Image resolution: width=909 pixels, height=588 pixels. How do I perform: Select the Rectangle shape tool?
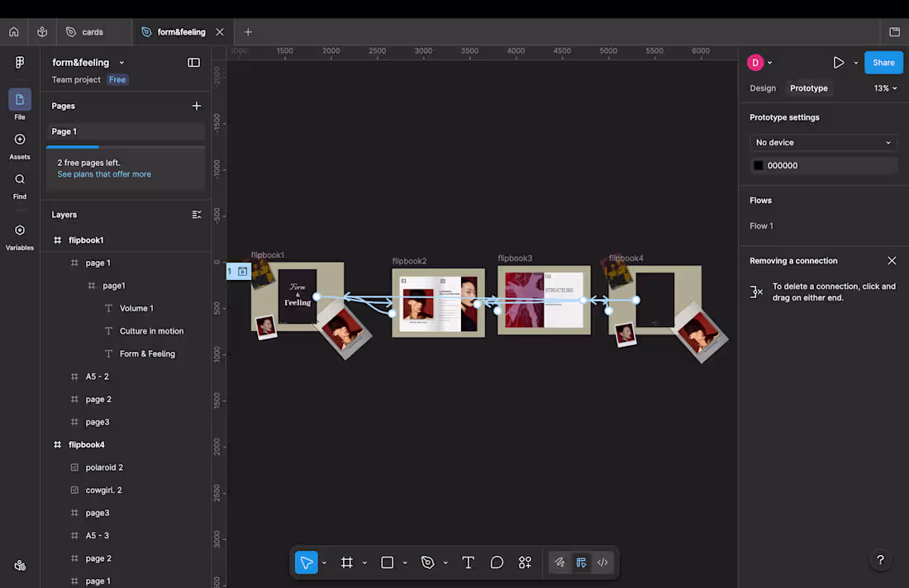(x=385, y=562)
